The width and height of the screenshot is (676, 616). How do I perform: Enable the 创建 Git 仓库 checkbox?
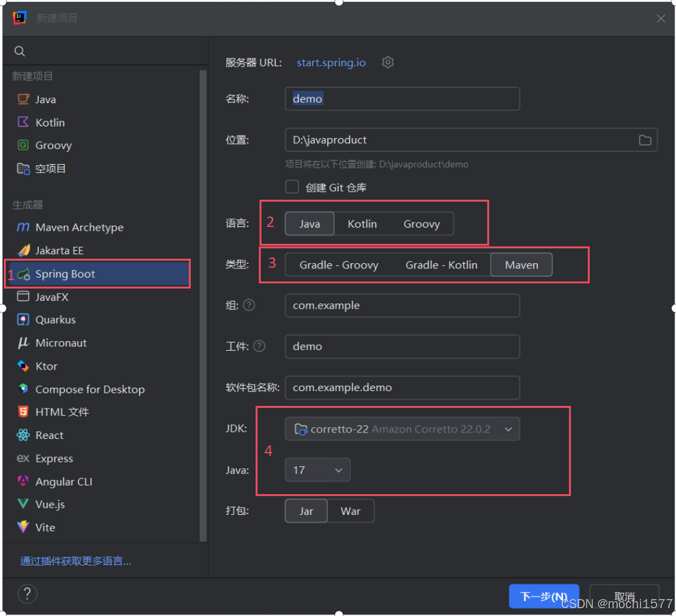(292, 187)
